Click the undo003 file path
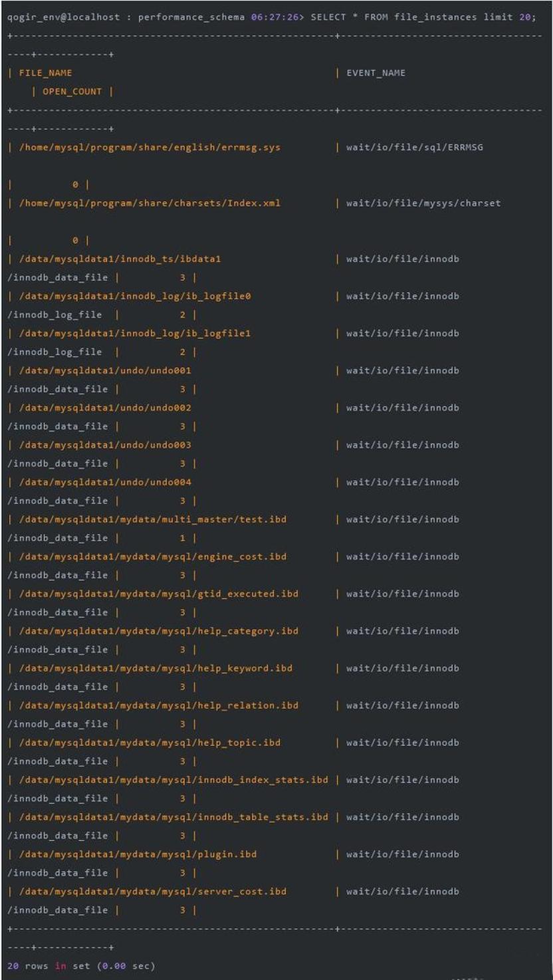The width and height of the screenshot is (553, 980). [105, 445]
